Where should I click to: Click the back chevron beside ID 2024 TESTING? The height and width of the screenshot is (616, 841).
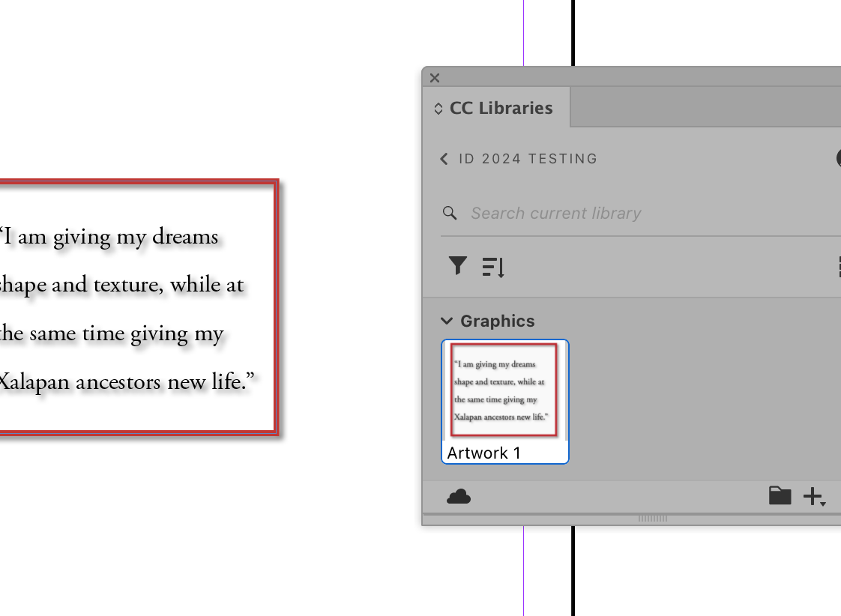coord(443,158)
